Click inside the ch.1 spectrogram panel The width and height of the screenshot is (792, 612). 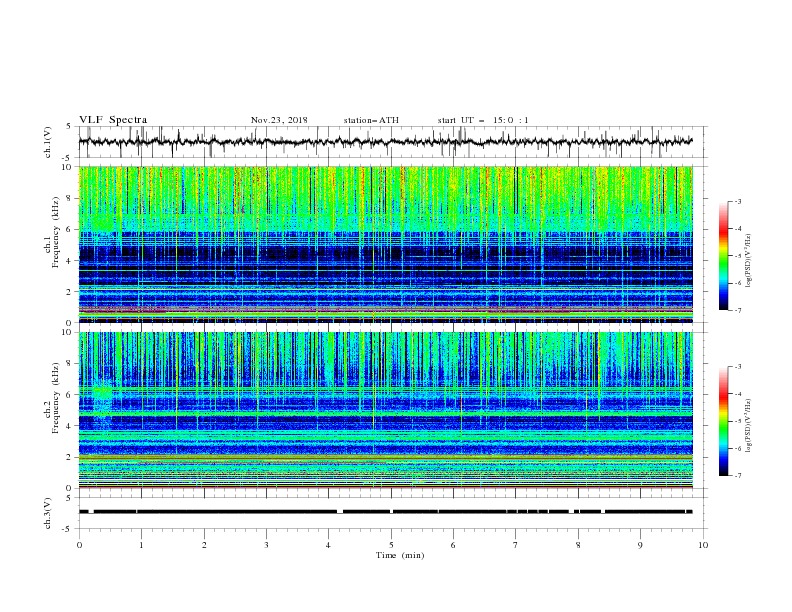tap(385, 244)
